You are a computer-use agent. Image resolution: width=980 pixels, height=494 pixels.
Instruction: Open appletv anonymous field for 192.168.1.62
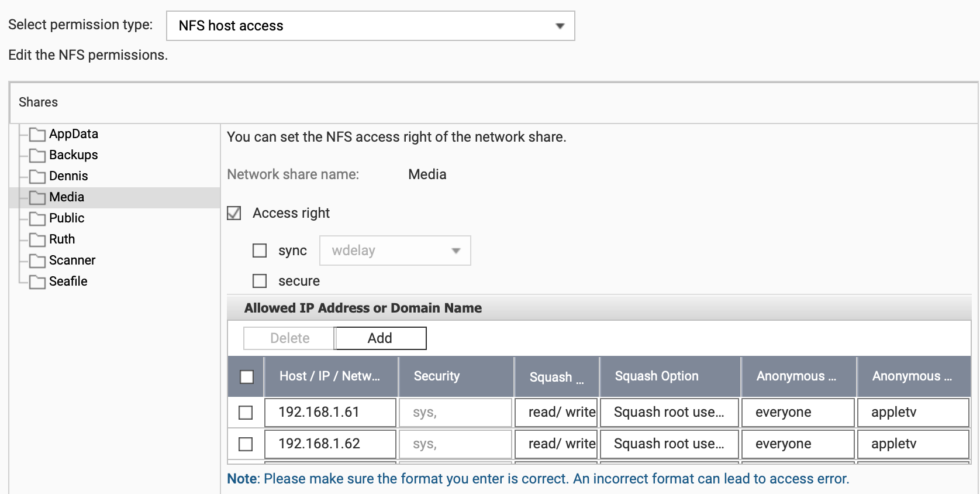[x=913, y=444]
